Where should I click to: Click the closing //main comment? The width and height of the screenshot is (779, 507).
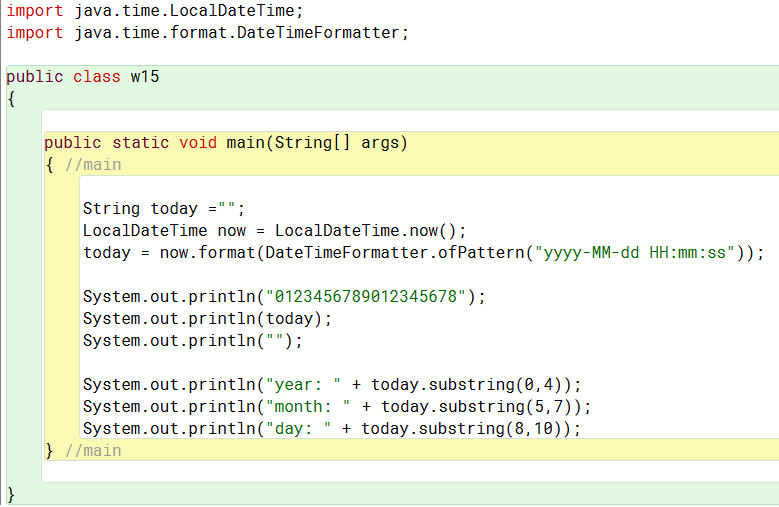tap(93, 451)
